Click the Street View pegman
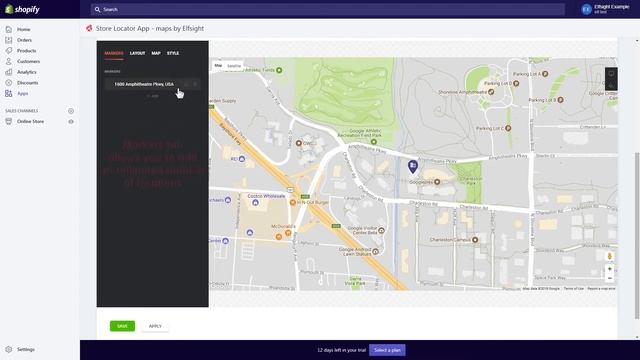 pyautogui.click(x=609, y=256)
